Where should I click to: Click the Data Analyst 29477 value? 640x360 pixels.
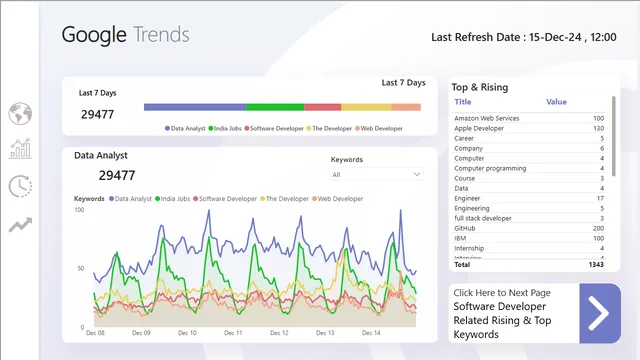117,176
